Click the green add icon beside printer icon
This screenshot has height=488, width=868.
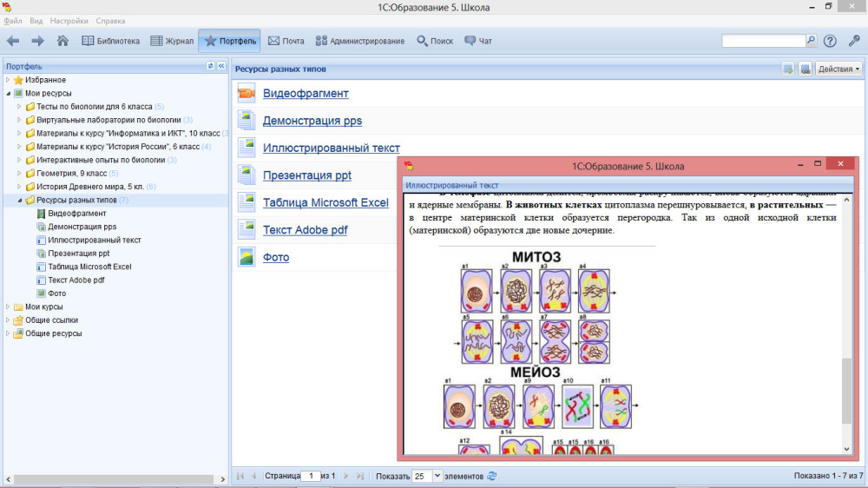[788, 69]
